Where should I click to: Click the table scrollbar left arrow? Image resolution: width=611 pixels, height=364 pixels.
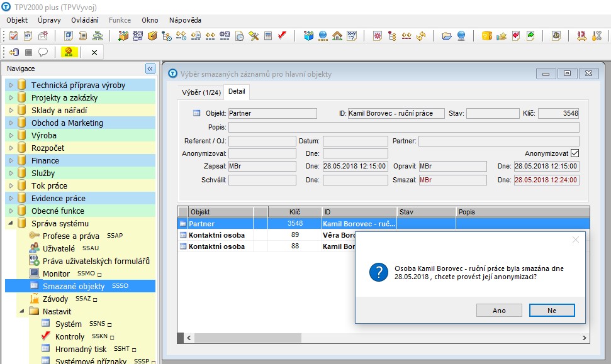189,338
